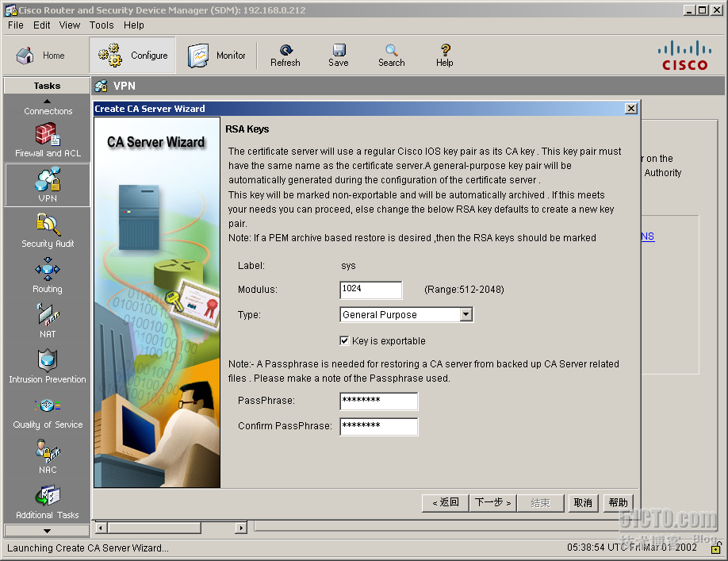Screen dimensions: 728x561
Task: Refresh the router configuration
Action: pyautogui.click(x=285, y=56)
